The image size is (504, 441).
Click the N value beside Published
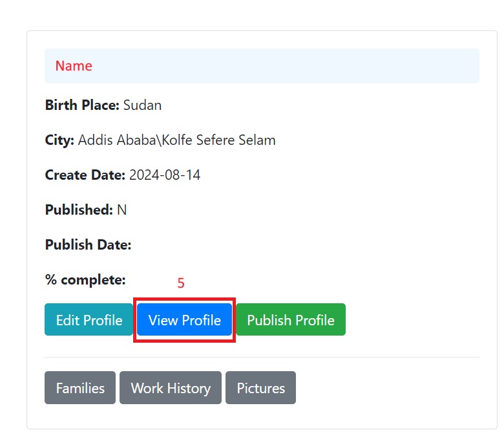[122, 210]
